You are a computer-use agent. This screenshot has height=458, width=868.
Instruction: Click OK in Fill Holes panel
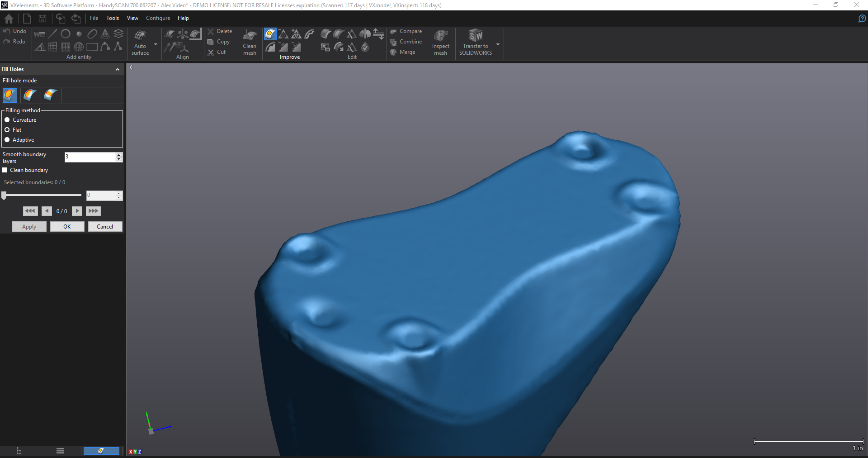point(67,227)
